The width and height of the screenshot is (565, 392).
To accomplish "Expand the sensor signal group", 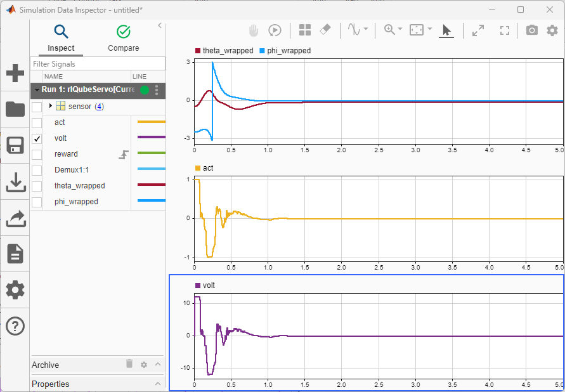I will [50, 106].
